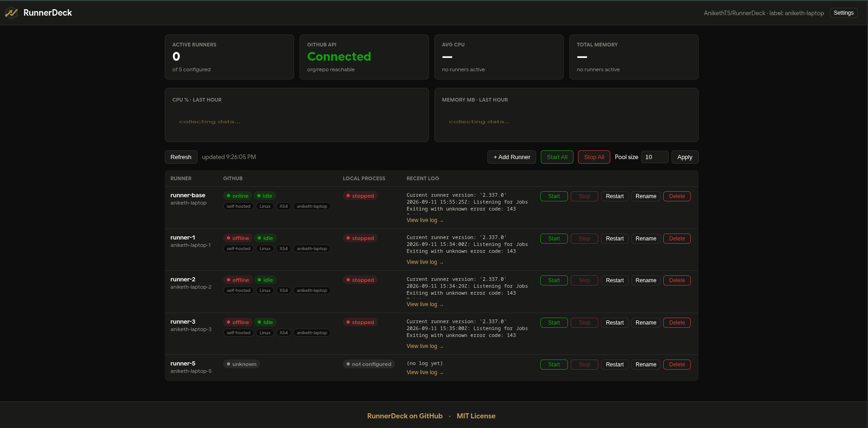868x428 pixels.
Task: Click the updated 9:26:05 PM timestamp
Action: (229, 157)
